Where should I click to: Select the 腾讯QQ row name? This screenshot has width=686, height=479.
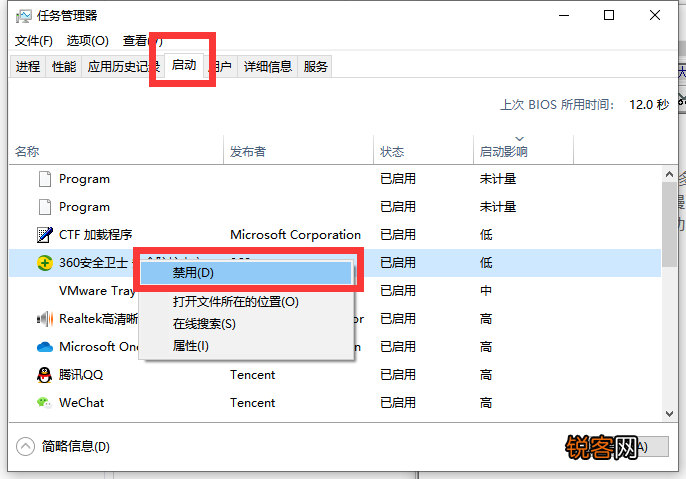click(x=81, y=375)
